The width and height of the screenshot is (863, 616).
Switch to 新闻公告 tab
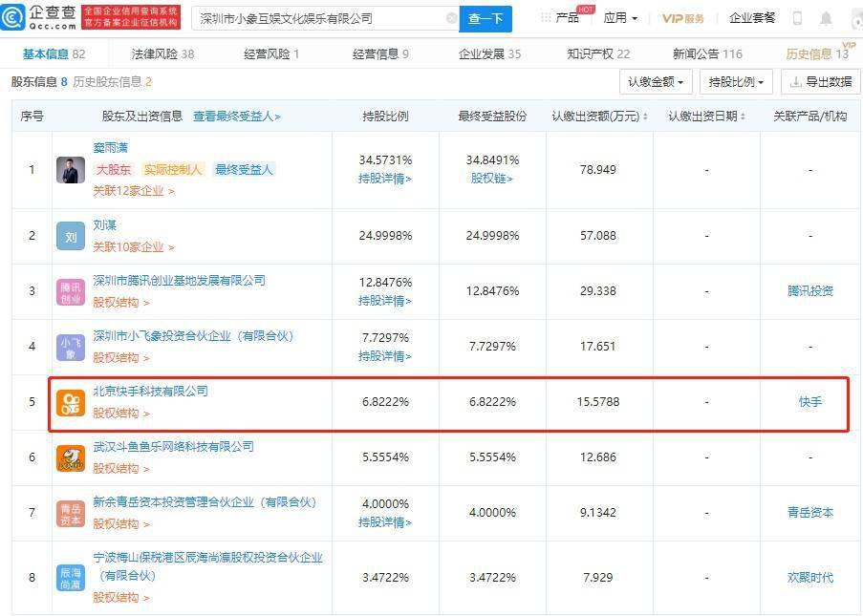pos(708,53)
